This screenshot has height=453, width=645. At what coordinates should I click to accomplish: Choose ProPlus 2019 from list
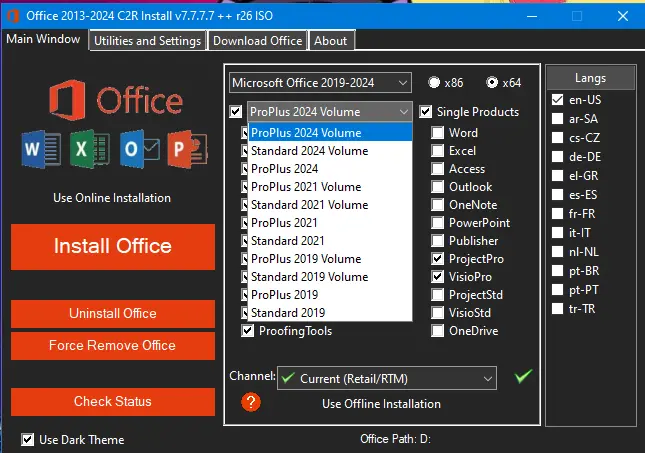330,295
